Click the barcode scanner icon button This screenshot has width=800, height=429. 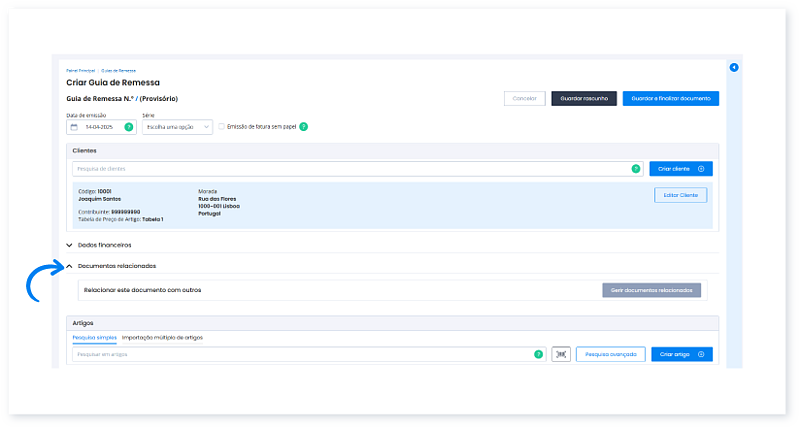(561, 354)
